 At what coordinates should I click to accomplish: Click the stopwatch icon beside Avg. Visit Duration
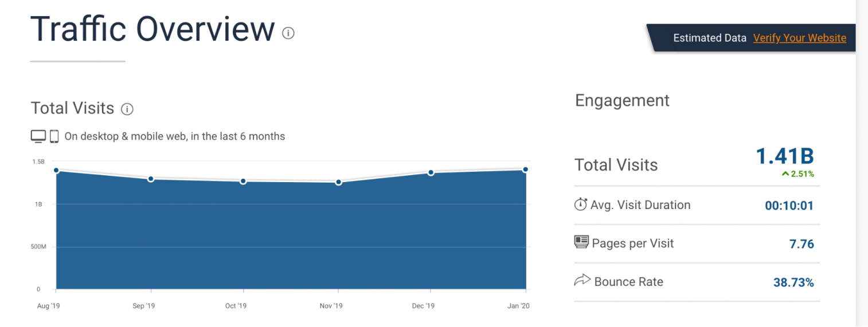pos(581,204)
